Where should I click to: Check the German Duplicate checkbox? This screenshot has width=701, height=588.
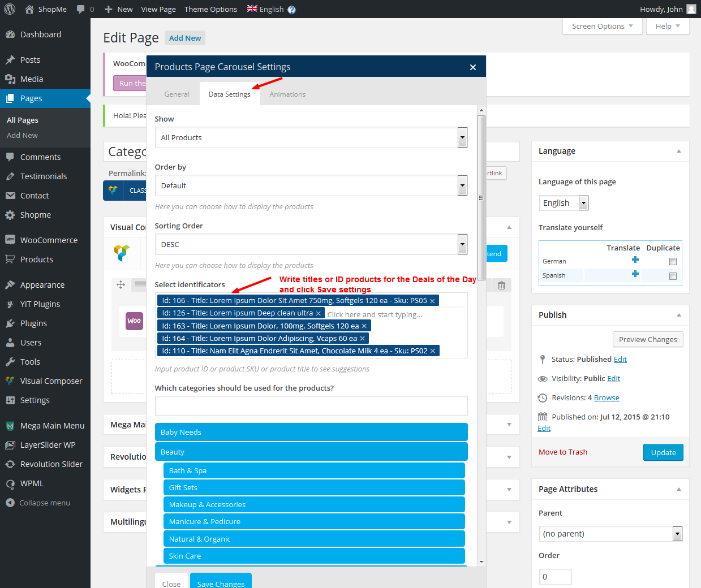pyautogui.click(x=673, y=261)
